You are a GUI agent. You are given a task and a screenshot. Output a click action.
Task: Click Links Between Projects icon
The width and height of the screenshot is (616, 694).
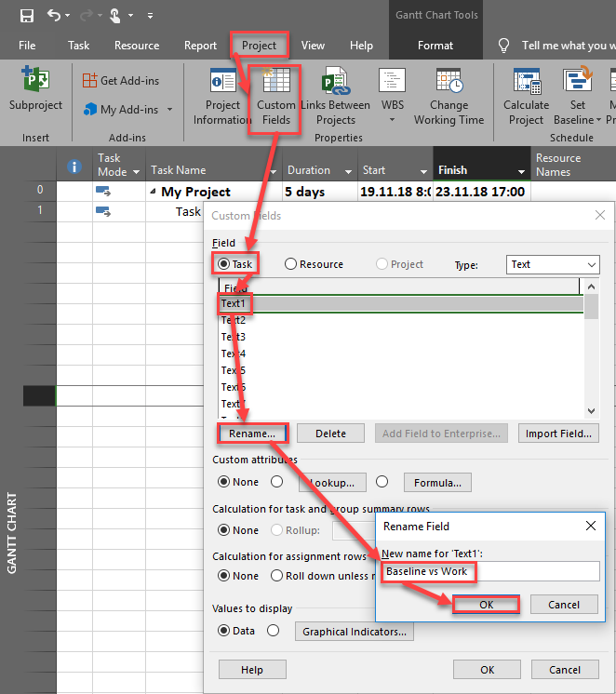335,96
